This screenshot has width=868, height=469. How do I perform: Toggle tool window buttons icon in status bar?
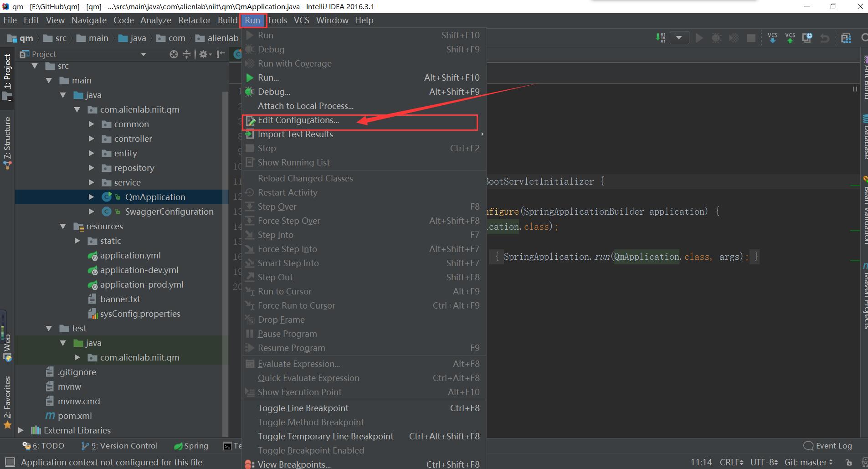click(x=10, y=462)
